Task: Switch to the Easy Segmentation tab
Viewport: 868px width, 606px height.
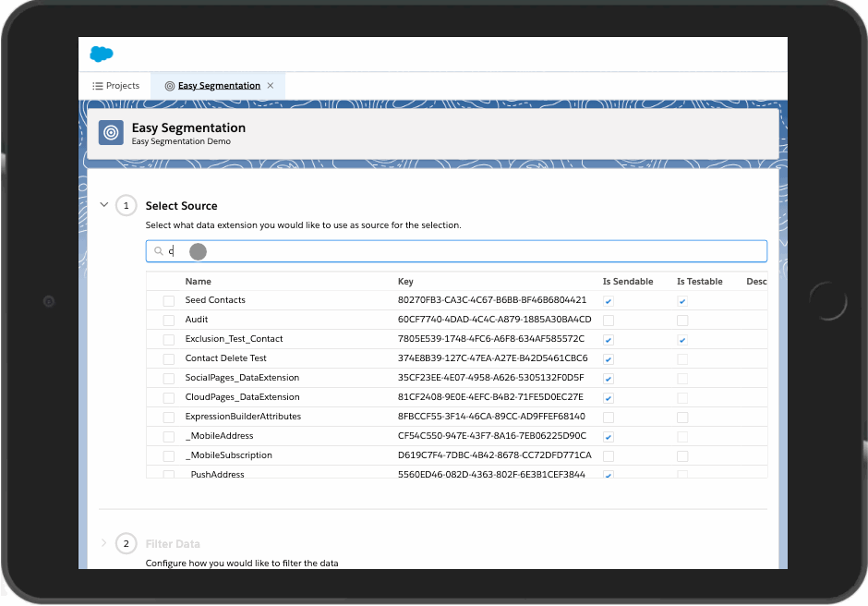Action: (219, 86)
